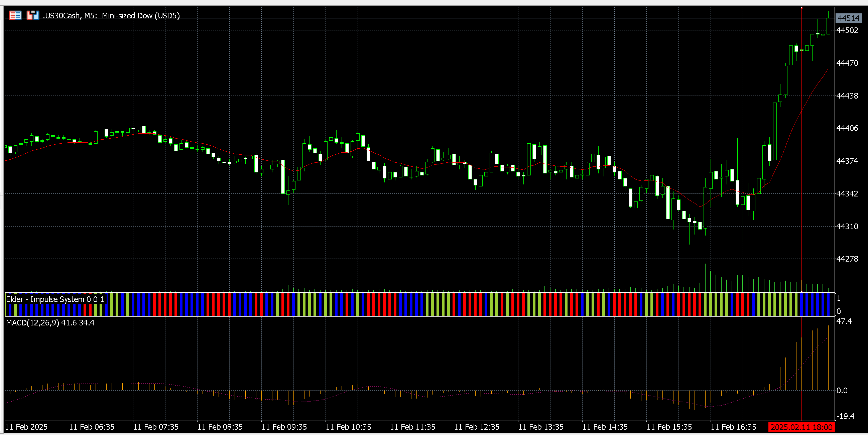
Task: Click the 44342 price scale label
Action: (x=847, y=193)
